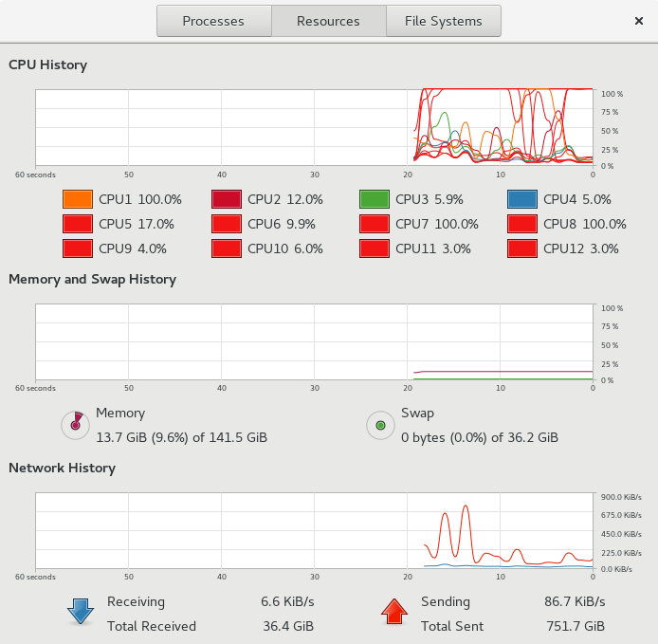Click the CPU History heading
The width and height of the screenshot is (658, 644).
[x=47, y=65]
